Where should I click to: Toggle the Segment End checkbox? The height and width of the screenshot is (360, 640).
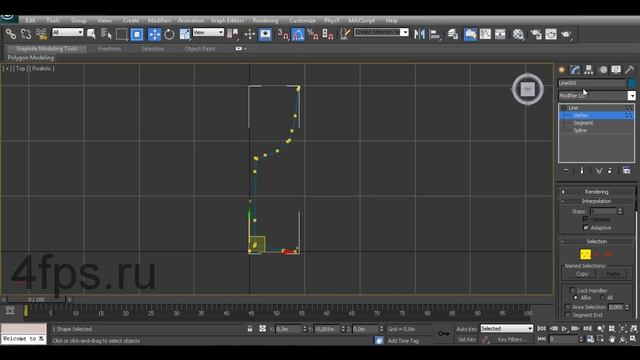(x=567, y=315)
